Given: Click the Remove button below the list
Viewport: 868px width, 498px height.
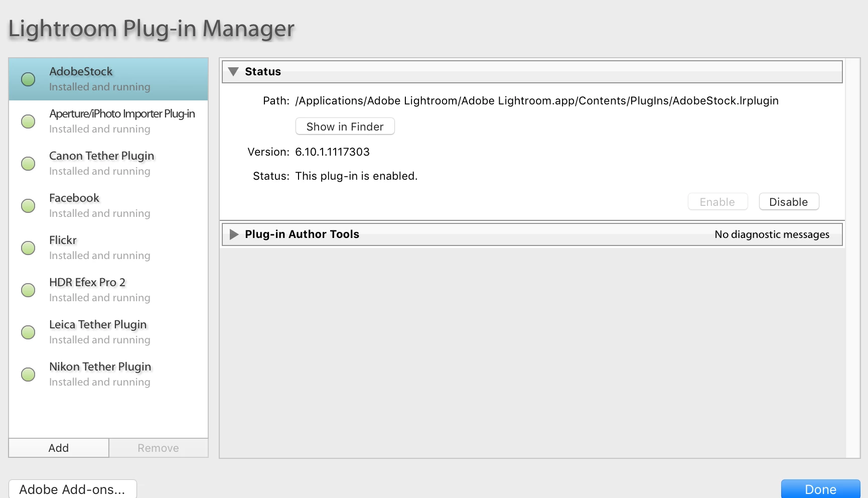Looking at the screenshot, I should (x=159, y=448).
